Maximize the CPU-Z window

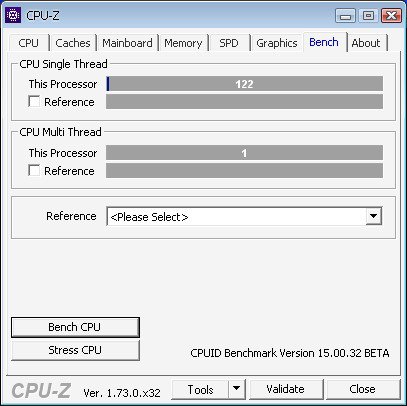coord(368,16)
